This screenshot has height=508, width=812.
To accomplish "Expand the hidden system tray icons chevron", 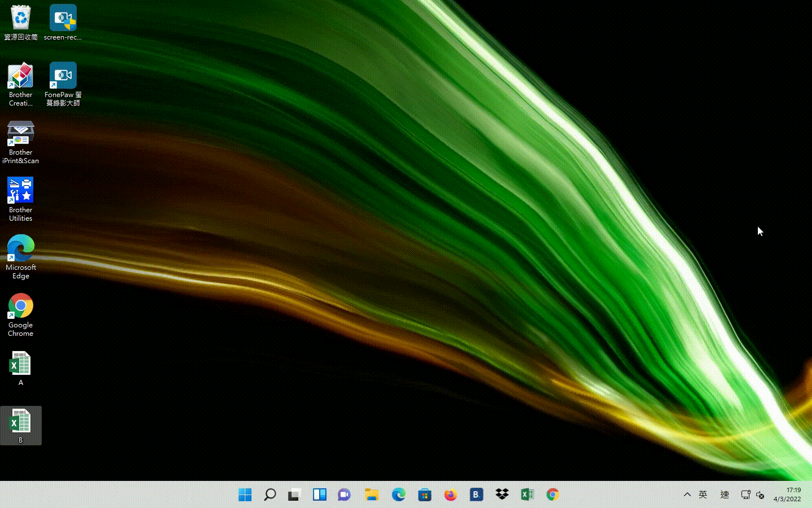I will point(687,494).
